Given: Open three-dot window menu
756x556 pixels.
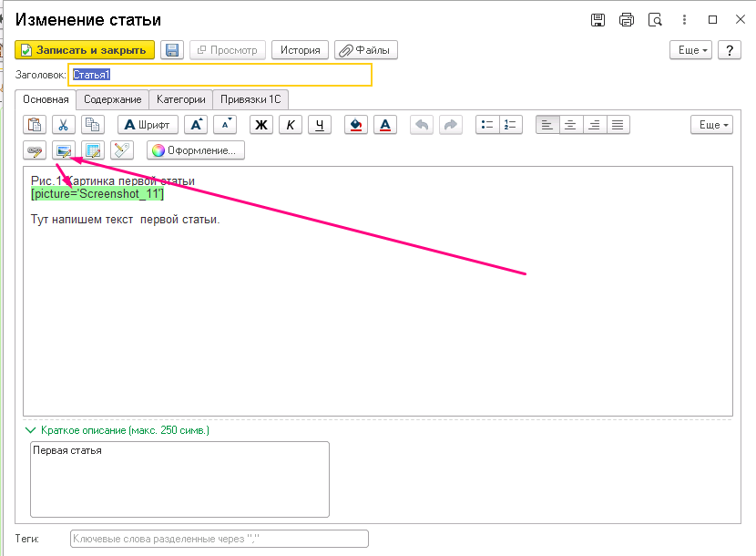Looking at the screenshot, I should click(684, 20).
